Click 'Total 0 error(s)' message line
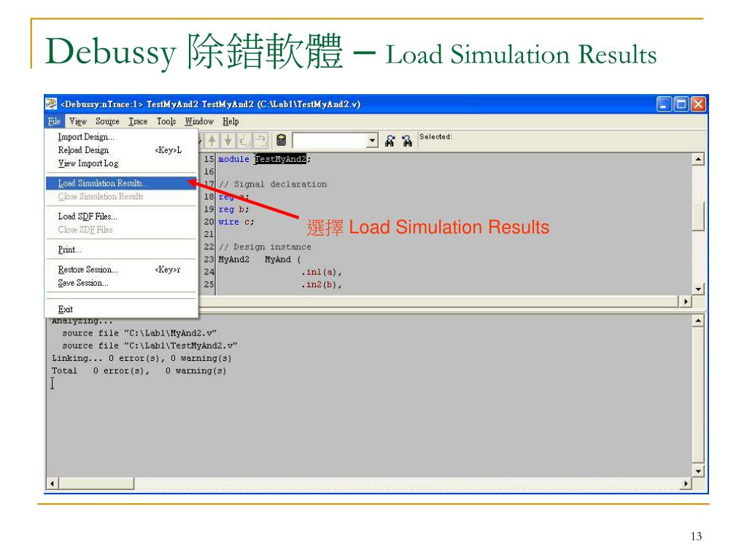The width and height of the screenshot is (747, 560). [139, 370]
